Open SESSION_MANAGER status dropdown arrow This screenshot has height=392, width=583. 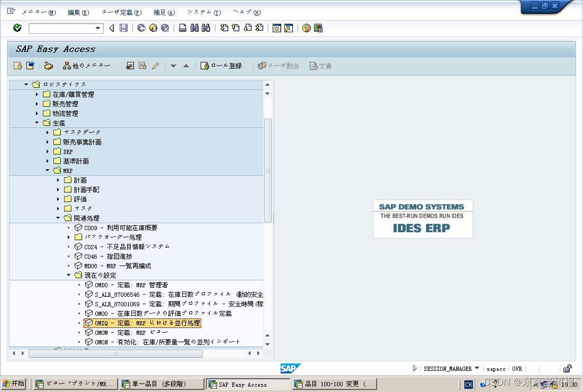[477, 368]
